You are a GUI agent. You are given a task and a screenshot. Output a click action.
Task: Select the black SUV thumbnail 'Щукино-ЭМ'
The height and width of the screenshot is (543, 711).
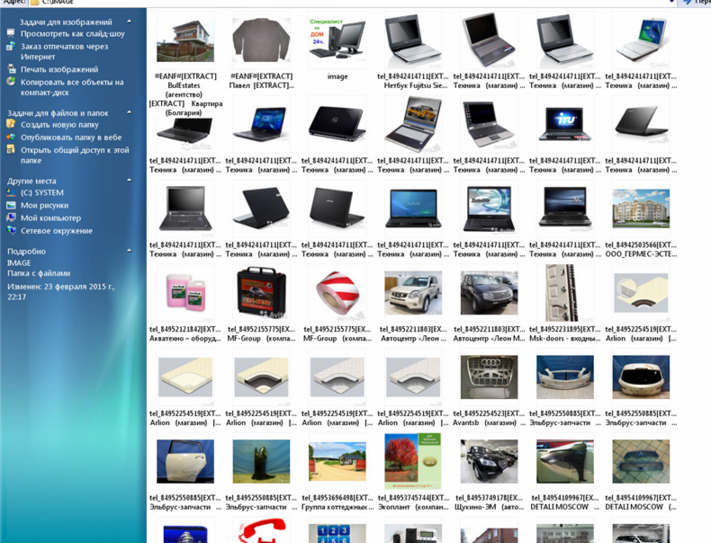click(489, 461)
